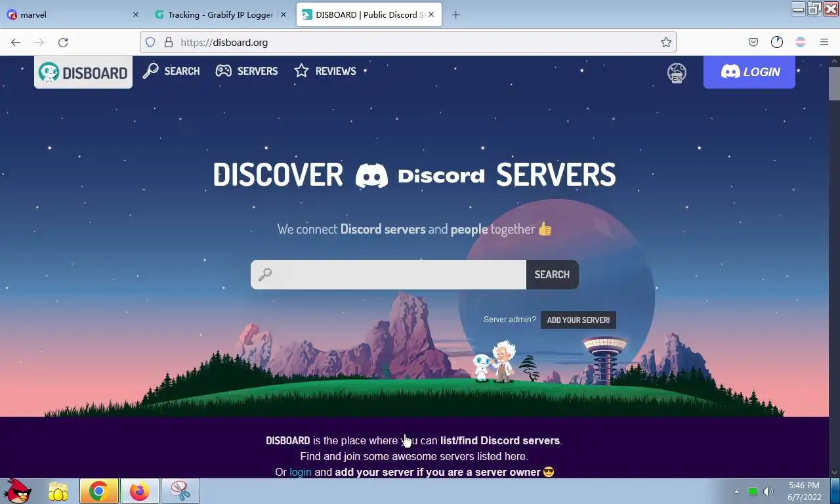Screen dimensions: 840x504
Task: Switch to Tracking - Grabify IP Logger tab
Action: coord(220,14)
